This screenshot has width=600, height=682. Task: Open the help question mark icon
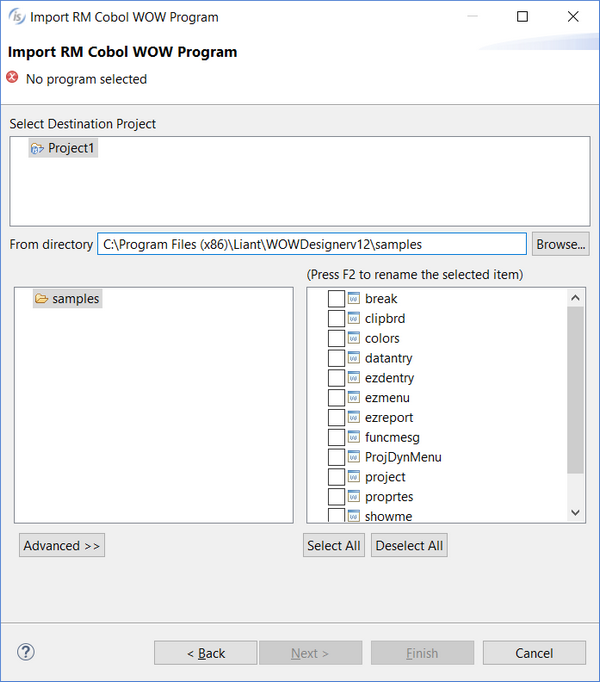coord(26,652)
